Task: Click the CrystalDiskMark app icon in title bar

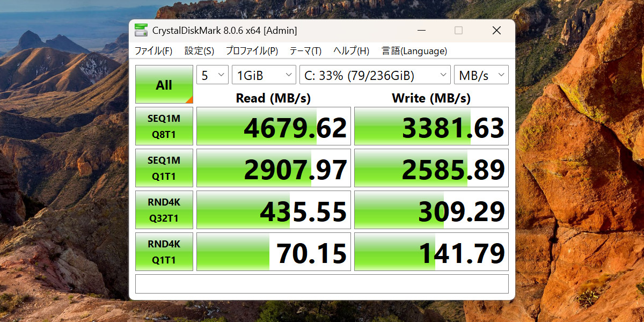Action: click(x=141, y=31)
